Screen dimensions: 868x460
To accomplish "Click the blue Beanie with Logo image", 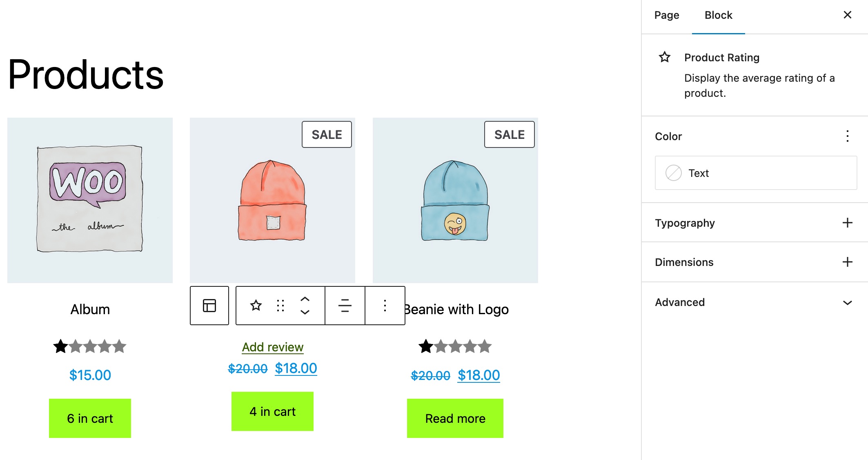I will click(455, 200).
